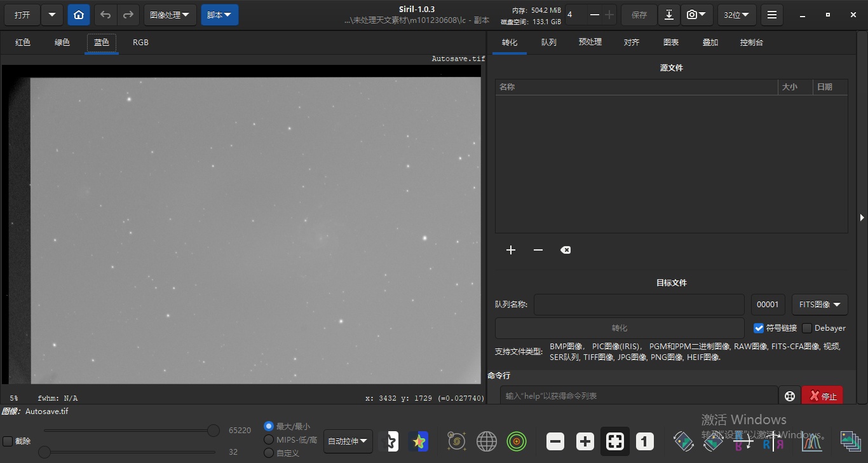This screenshot has width=868, height=463.
Task: Fit image to window icon
Action: tap(615, 441)
